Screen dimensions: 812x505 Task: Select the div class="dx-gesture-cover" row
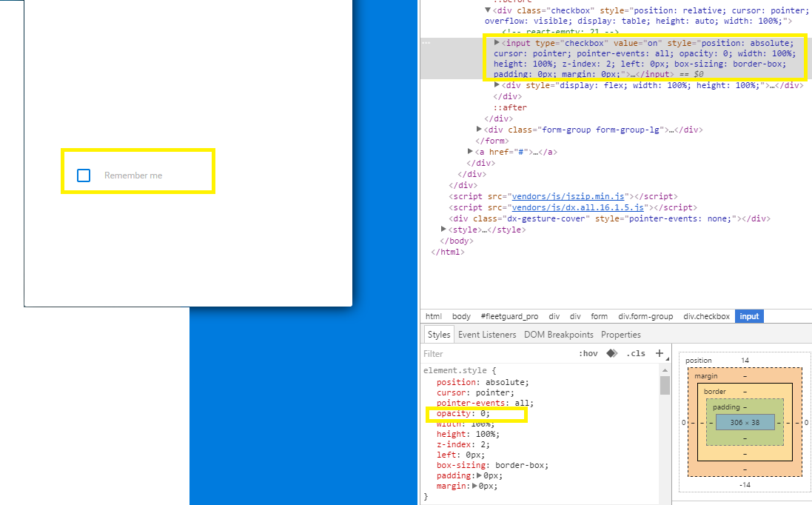pos(609,218)
